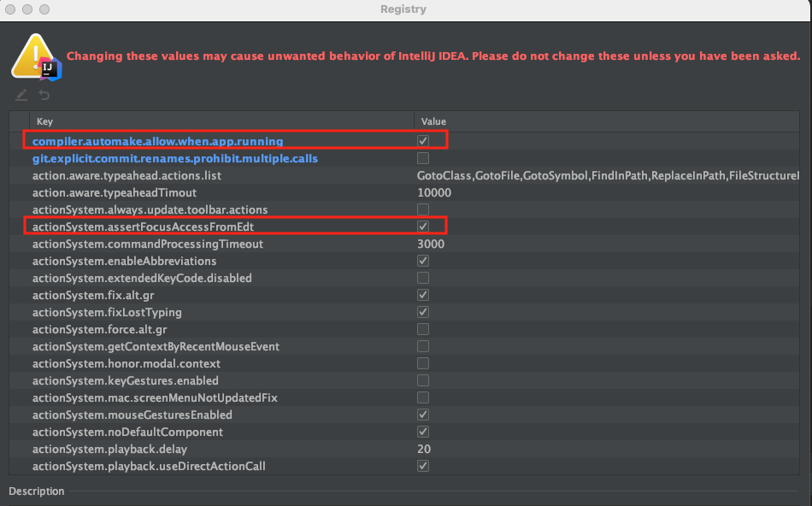Click the green zoom window button
The height and width of the screenshot is (506, 812).
44,9
